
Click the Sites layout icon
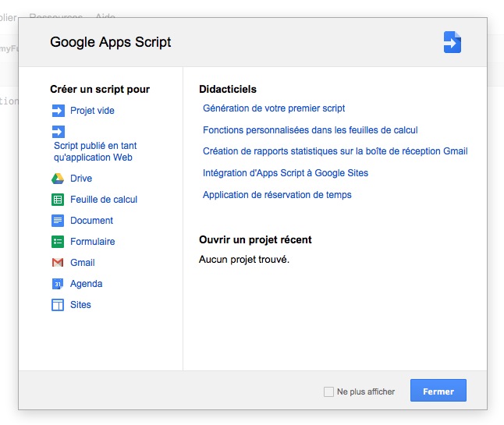tap(58, 305)
